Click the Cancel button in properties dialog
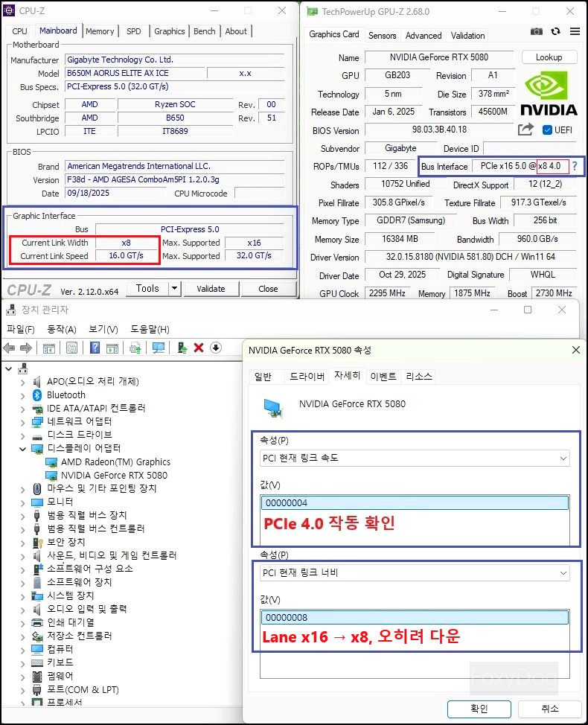This screenshot has height=725, width=588. (x=550, y=709)
